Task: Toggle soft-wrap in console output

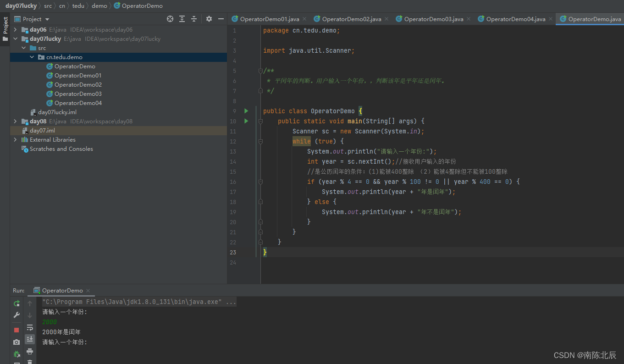Action: [30, 327]
